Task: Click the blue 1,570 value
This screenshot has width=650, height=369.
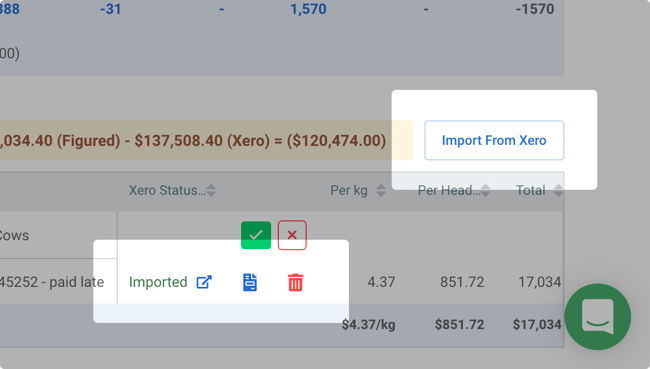Action: coord(308,9)
